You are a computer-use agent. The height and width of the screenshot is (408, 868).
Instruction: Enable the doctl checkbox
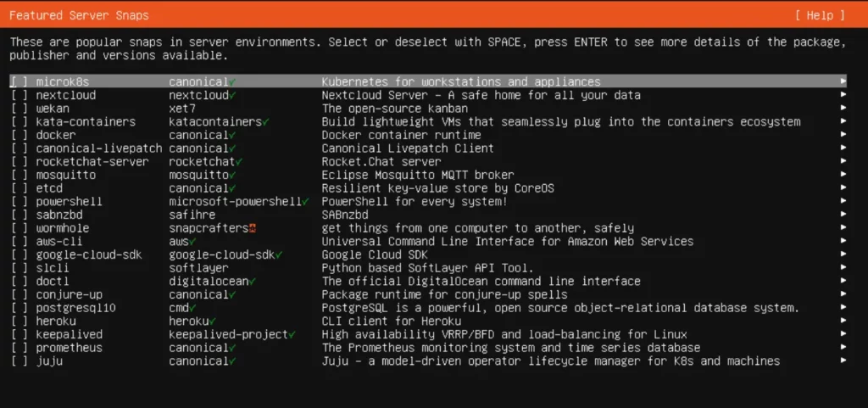(x=19, y=282)
